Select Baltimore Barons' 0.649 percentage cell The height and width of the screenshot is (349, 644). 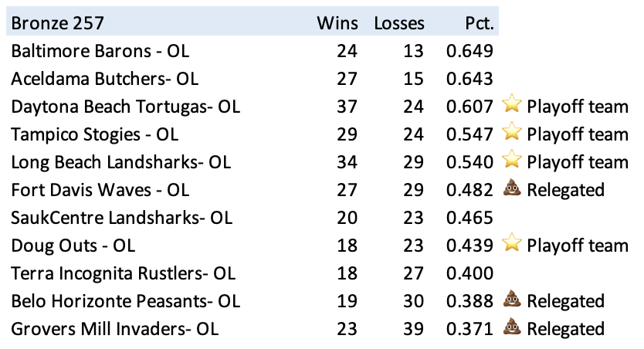(469, 51)
